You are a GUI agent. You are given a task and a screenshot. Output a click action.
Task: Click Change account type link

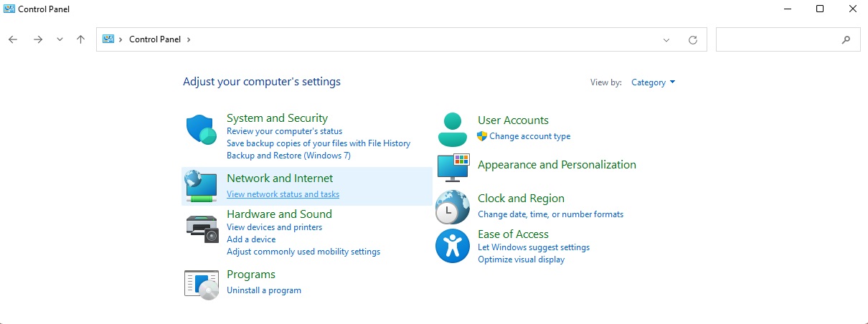(530, 136)
